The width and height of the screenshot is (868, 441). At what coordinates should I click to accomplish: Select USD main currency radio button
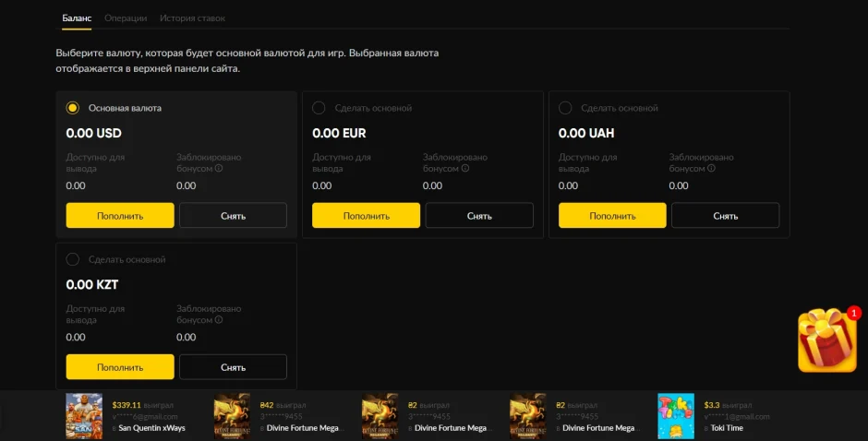[73, 108]
